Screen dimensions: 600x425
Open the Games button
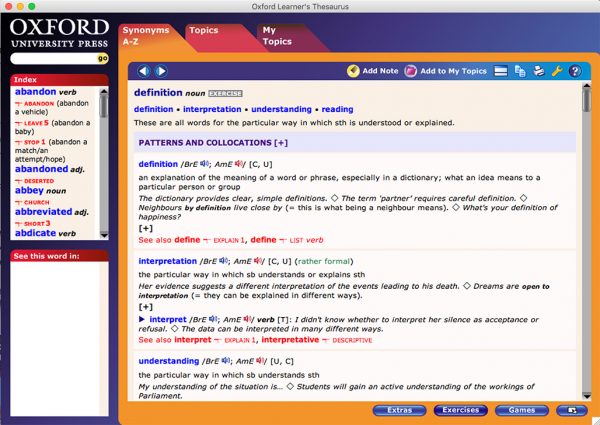(x=522, y=410)
